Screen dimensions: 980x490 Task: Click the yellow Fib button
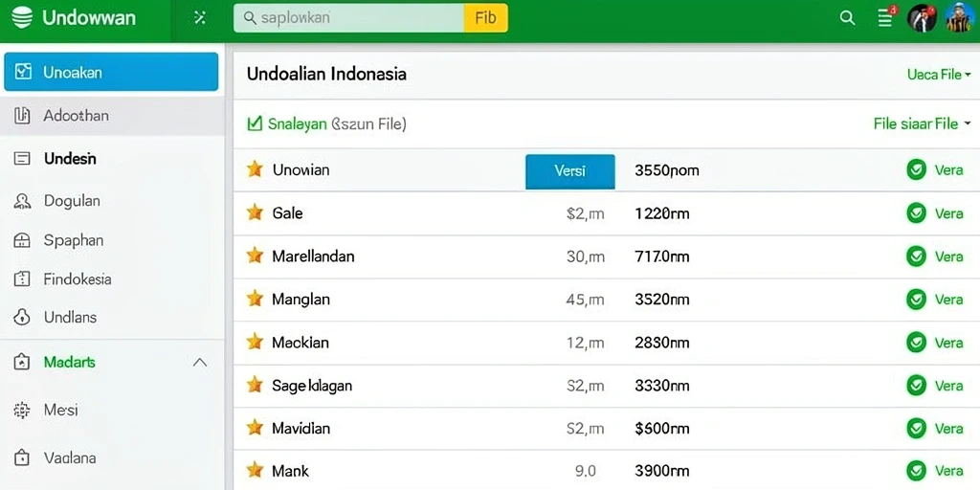[486, 18]
